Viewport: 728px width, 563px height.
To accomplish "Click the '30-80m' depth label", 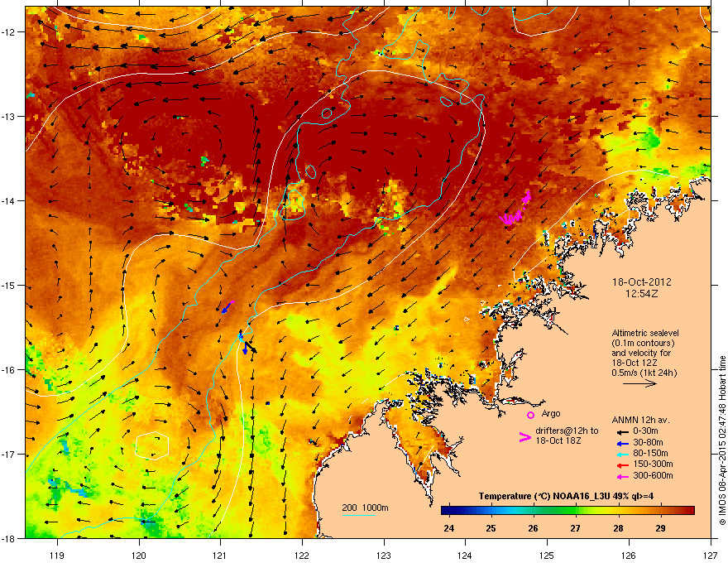I will coord(648,442).
